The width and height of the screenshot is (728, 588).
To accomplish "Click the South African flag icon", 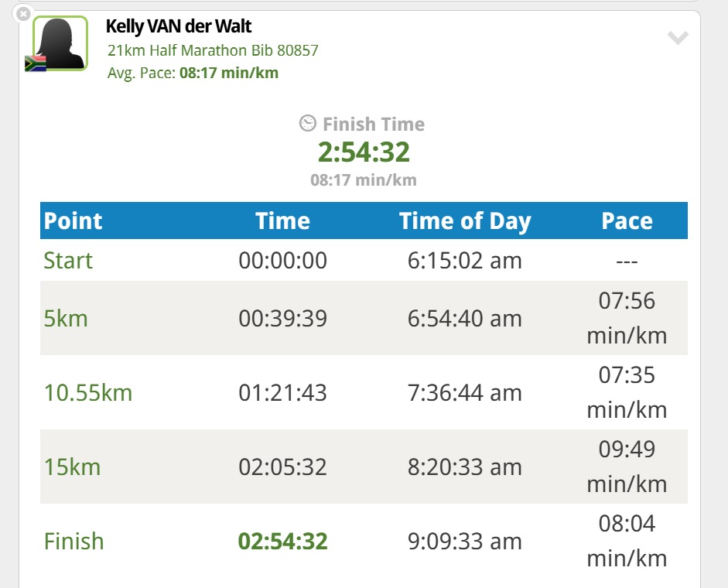I will (x=36, y=63).
